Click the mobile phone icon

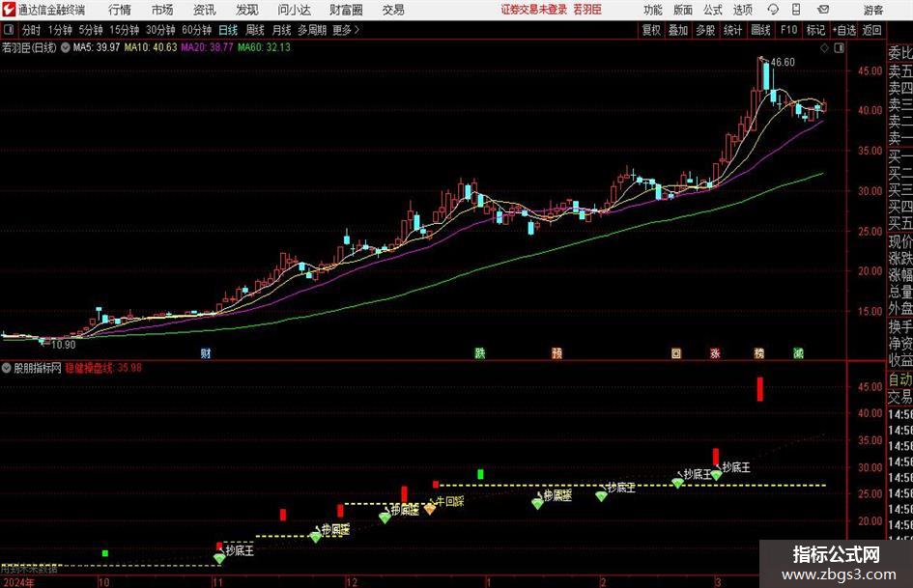click(x=796, y=10)
